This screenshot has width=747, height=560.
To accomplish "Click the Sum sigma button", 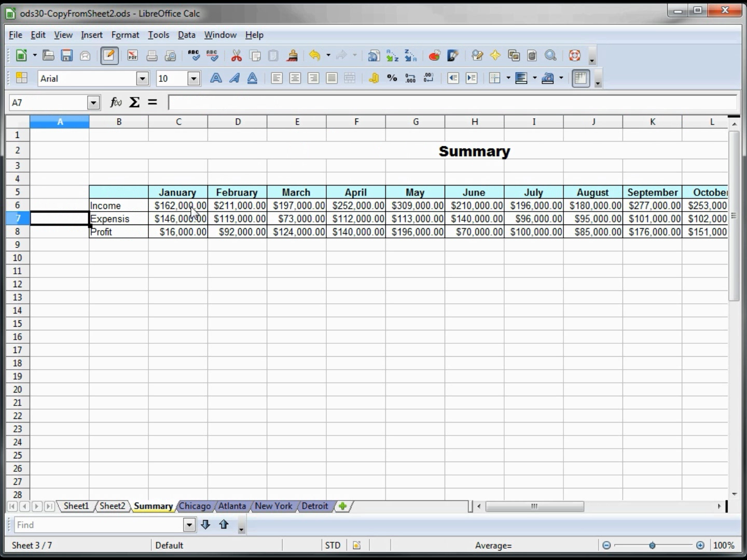I will [x=134, y=102].
